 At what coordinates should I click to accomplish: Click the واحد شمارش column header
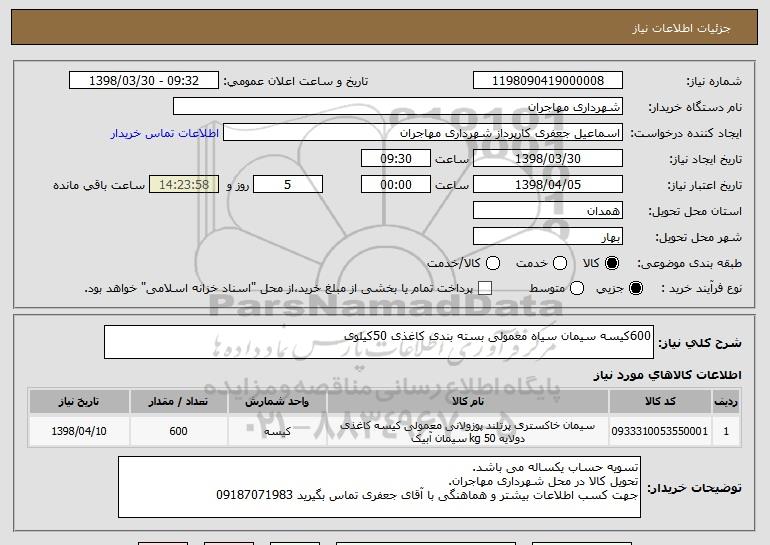[277, 402]
